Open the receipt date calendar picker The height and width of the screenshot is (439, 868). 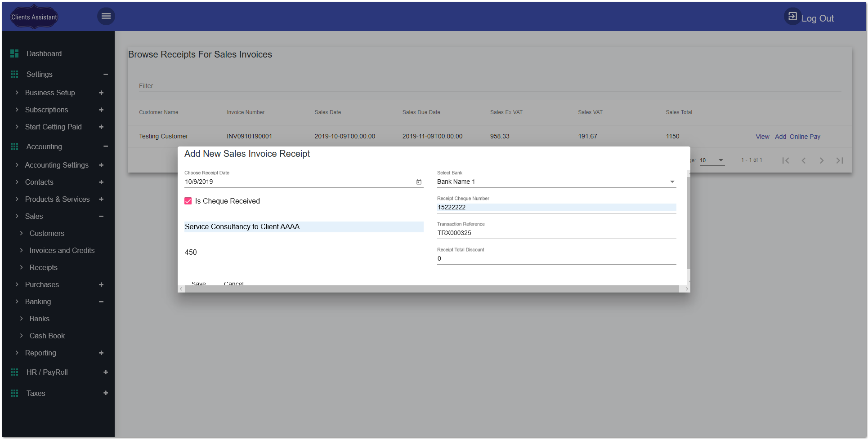click(x=419, y=182)
